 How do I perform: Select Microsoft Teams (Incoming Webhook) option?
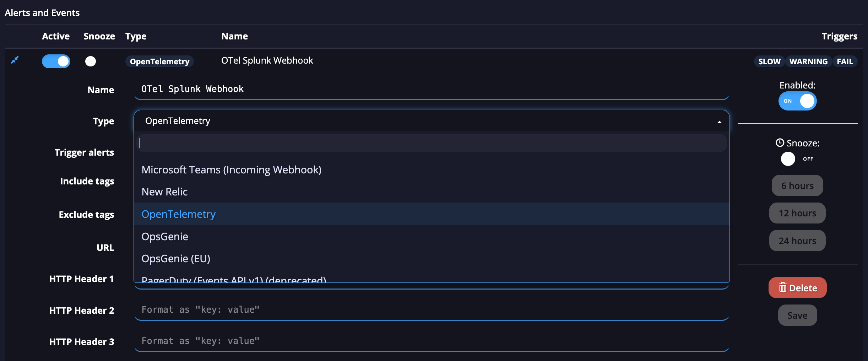pos(432,170)
